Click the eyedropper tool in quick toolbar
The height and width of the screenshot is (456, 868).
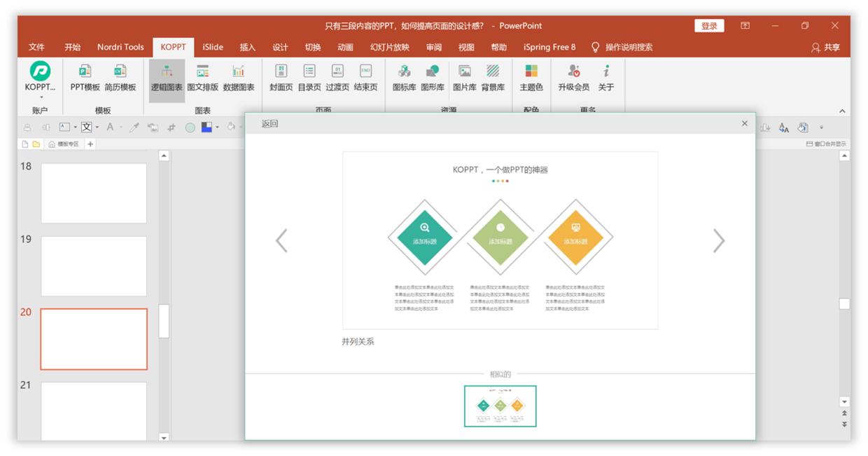[134, 127]
